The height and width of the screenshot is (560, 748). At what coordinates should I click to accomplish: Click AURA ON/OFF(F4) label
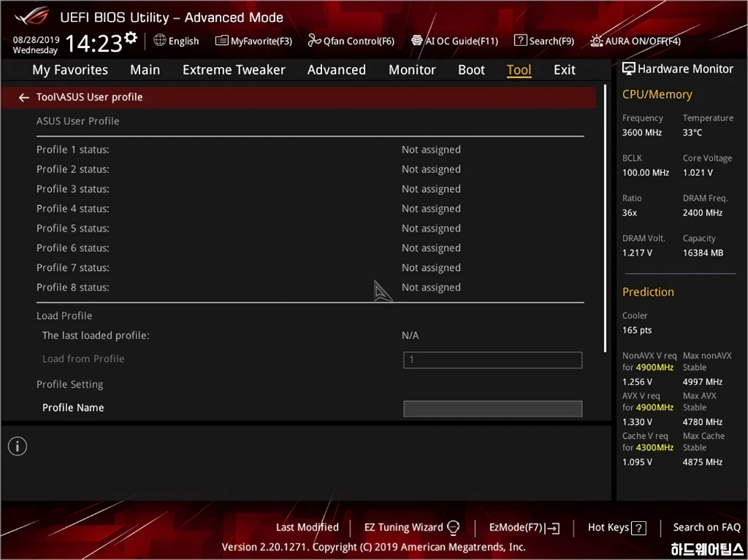coord(643,41)
